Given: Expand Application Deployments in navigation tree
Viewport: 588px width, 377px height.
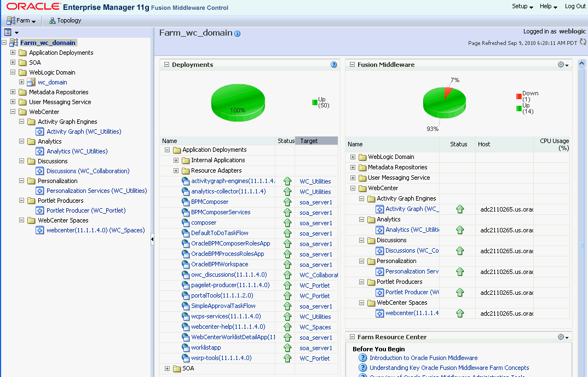Looking at the screenshot, I should pyautogui.click(x=13, y=52).
